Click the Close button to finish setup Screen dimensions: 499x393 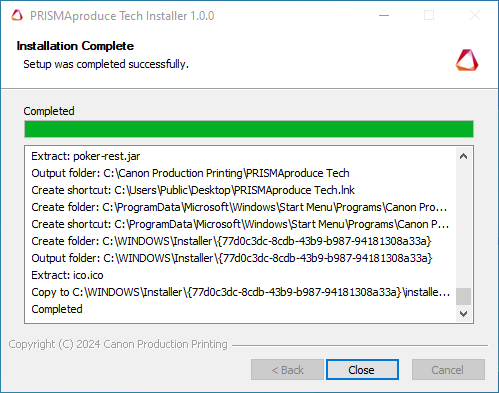click(362, 370)
